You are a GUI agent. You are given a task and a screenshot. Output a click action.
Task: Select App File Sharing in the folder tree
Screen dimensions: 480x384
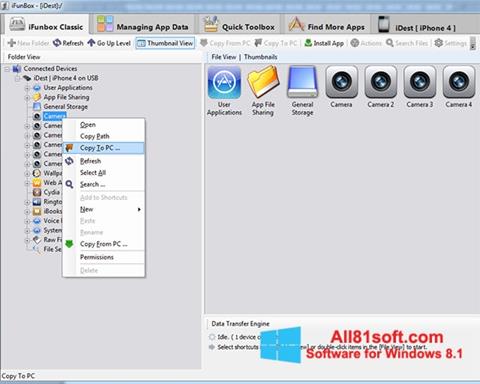66,97
